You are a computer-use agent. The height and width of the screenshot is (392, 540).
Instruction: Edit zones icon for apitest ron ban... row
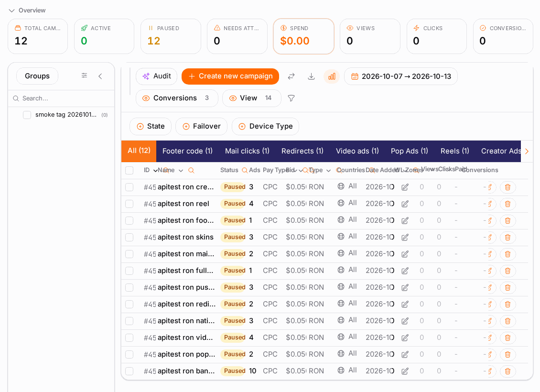tap(405, 371)
